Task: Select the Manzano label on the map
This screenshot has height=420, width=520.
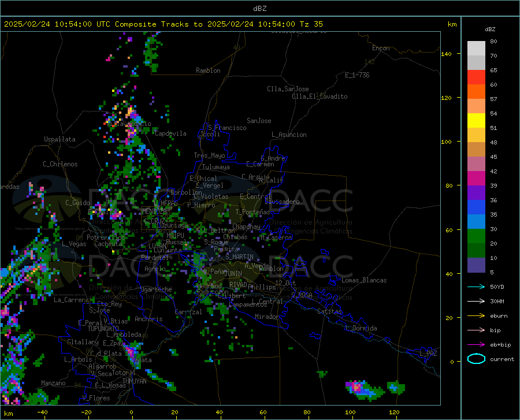Action: click(53, 383)
